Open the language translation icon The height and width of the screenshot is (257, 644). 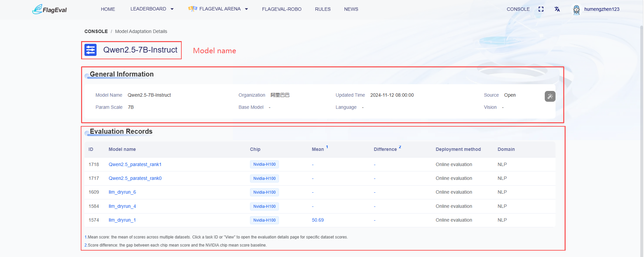(557, 9)
